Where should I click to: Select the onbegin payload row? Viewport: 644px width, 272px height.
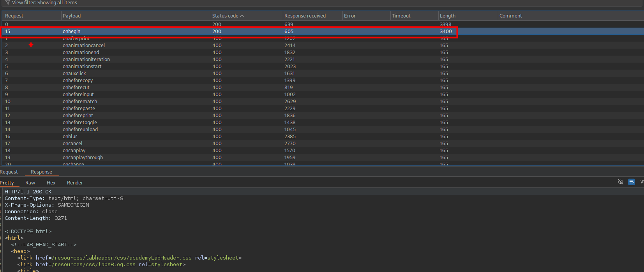pyautogui.click(x=72, y=32)
